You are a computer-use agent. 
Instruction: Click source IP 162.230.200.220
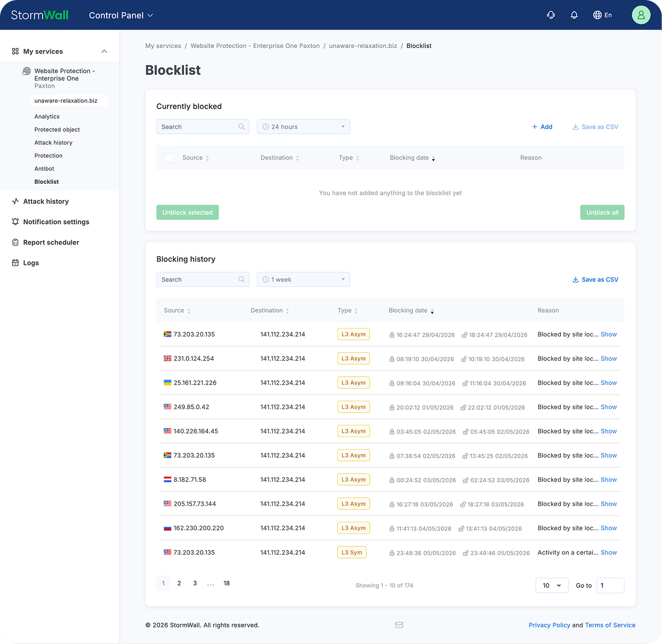coord(199,528)
